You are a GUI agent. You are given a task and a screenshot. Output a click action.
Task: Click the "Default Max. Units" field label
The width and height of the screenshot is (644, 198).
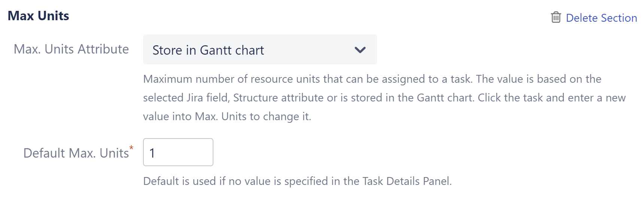click(x=76, y=153)
